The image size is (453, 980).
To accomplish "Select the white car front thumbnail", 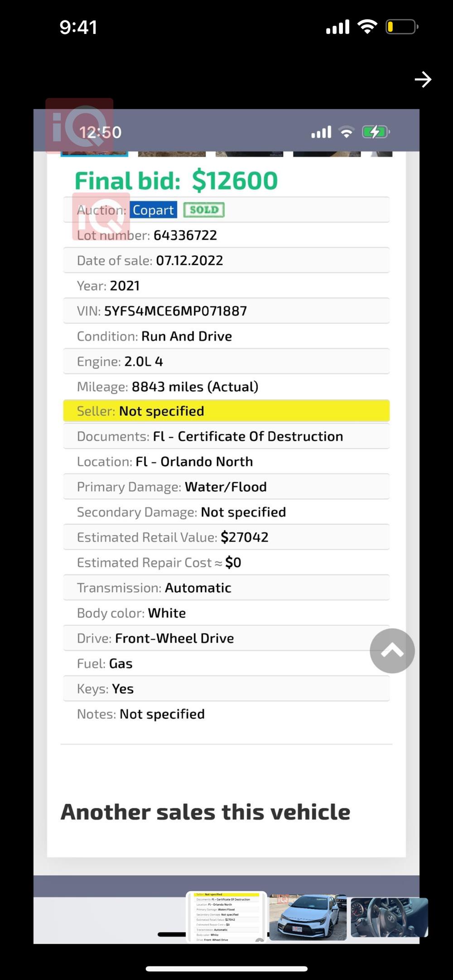I will coord(308,917).
